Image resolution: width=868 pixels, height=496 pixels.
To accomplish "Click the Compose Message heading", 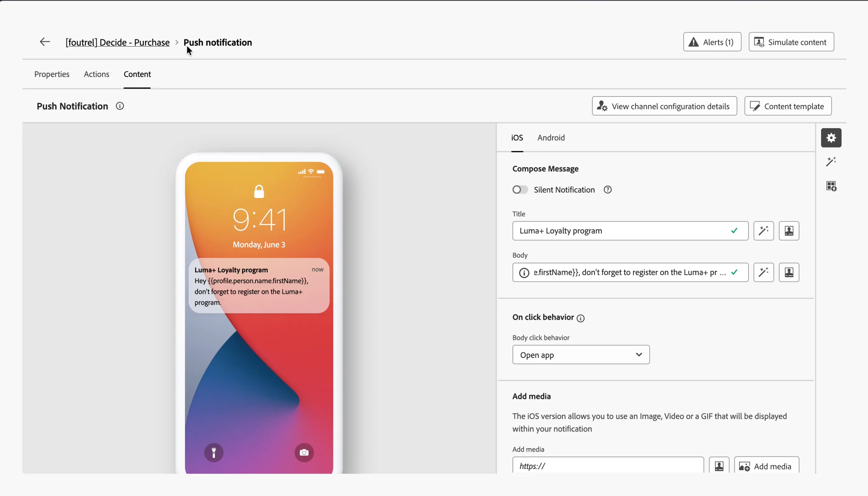I will click(545, 169).
